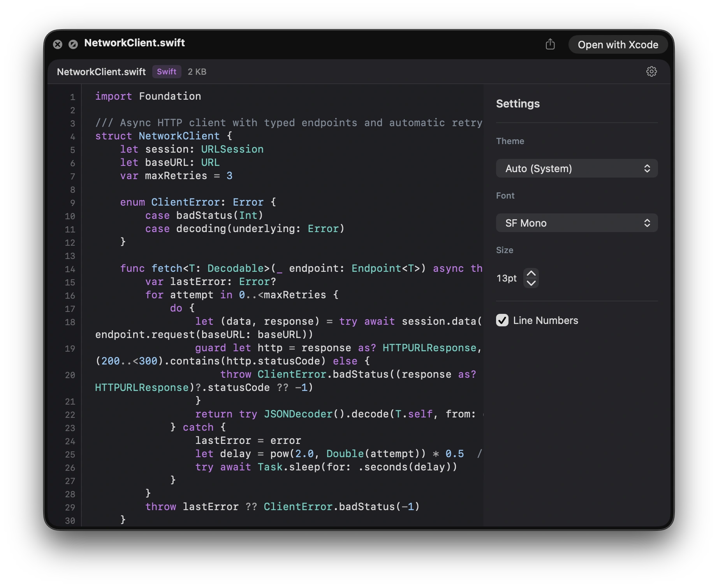This screenshot has height=588, width=718.
Task: Close the Quick Look preview window
Action: 58,44
